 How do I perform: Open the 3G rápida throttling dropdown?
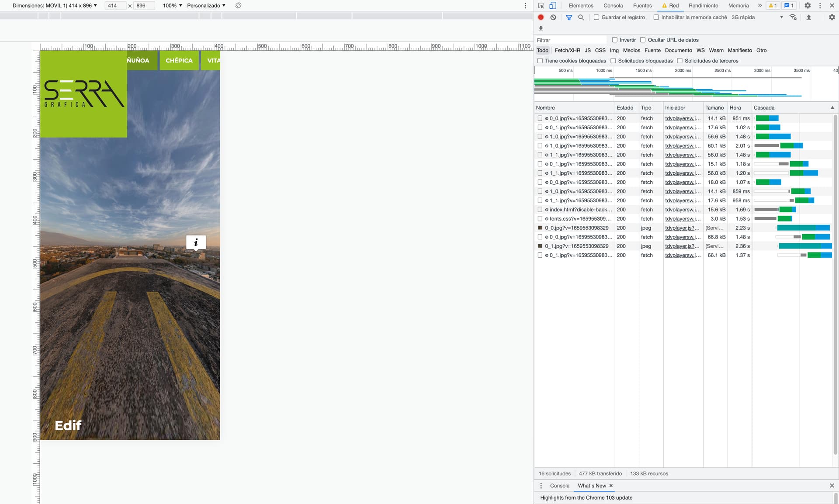(x=757, y=17)
